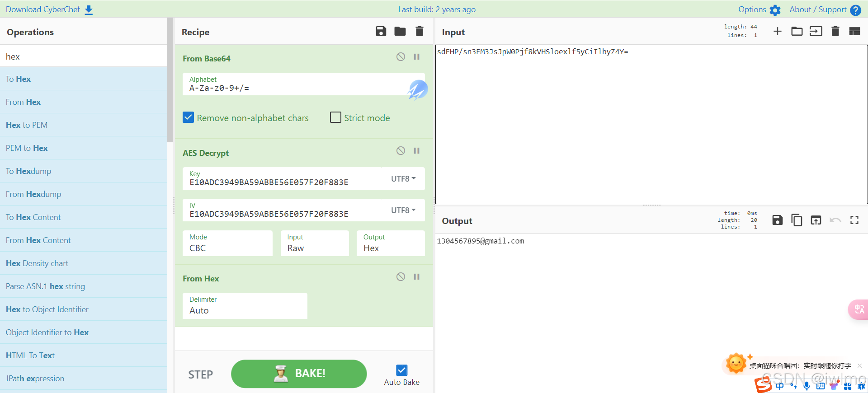Open IV format UTF8 dropdown
The height and width of the screenshot is (393, 868).
403,210
